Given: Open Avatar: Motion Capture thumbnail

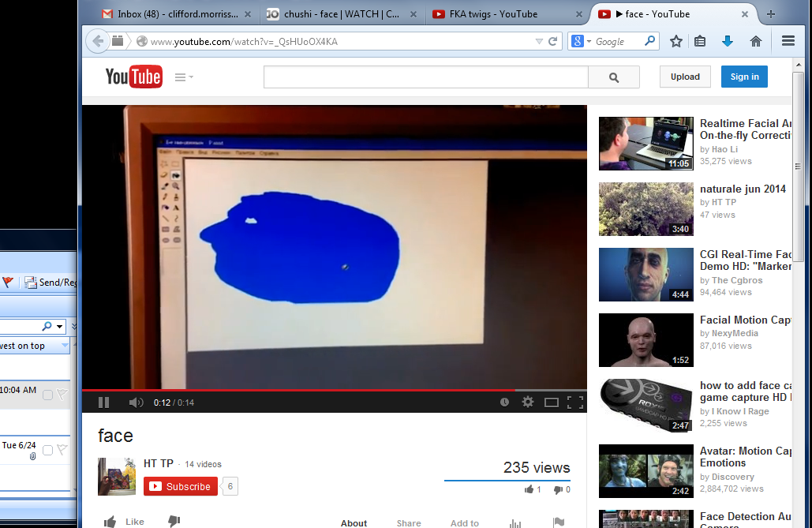Looking at the screenshot, I should (x=645, y=471).
